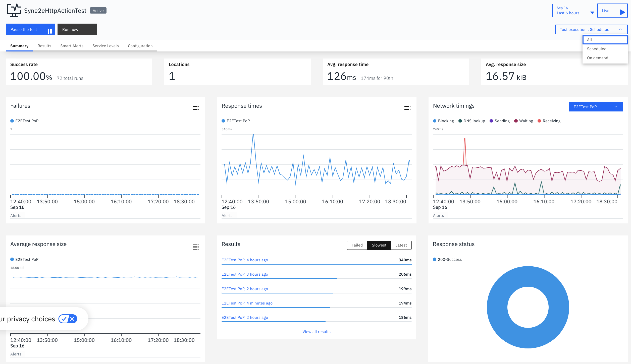
Task: Toggle the Receiving legend marker
Action: (539, 121)
